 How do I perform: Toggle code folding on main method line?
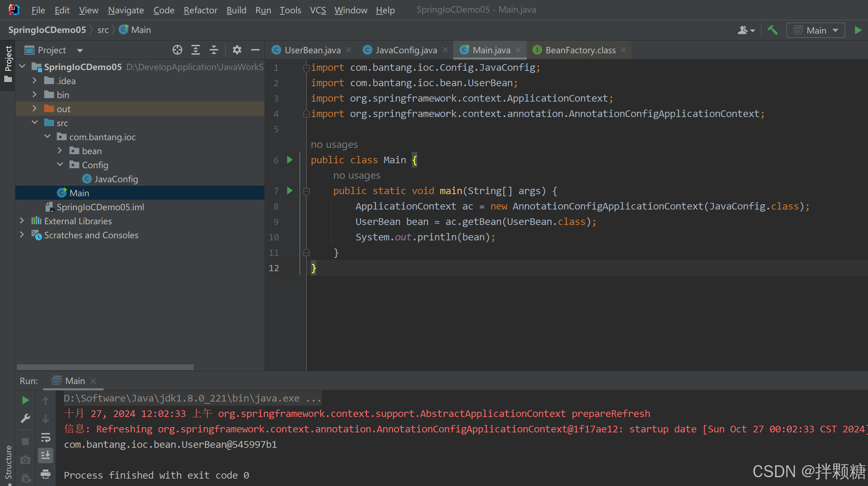click(x=306, y=191)
